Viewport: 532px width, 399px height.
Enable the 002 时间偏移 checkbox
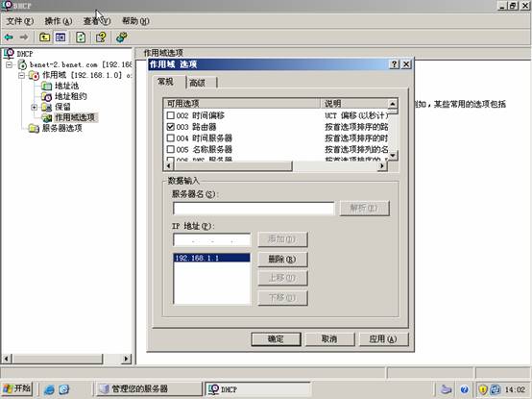click(x=170, y=115)
